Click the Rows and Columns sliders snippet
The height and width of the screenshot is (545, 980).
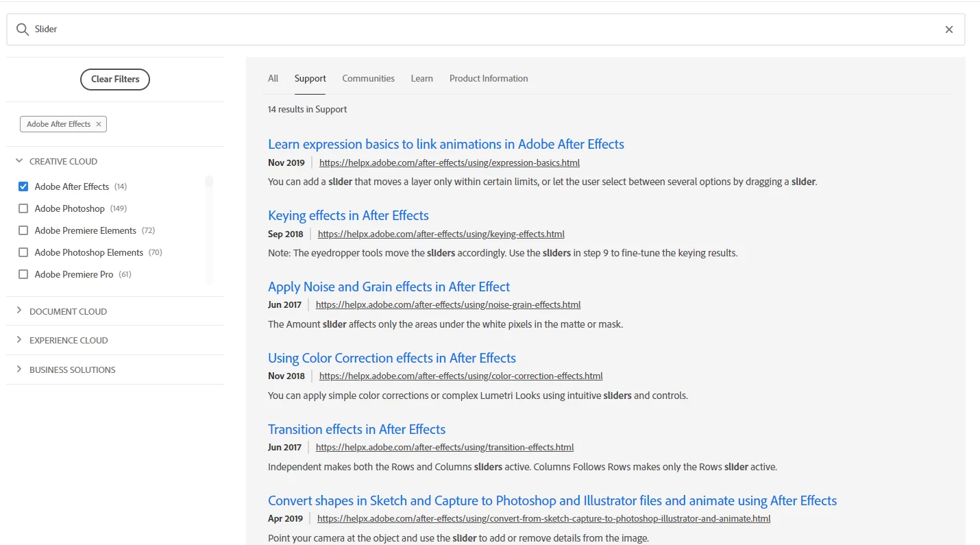click(x=522, y=467)
